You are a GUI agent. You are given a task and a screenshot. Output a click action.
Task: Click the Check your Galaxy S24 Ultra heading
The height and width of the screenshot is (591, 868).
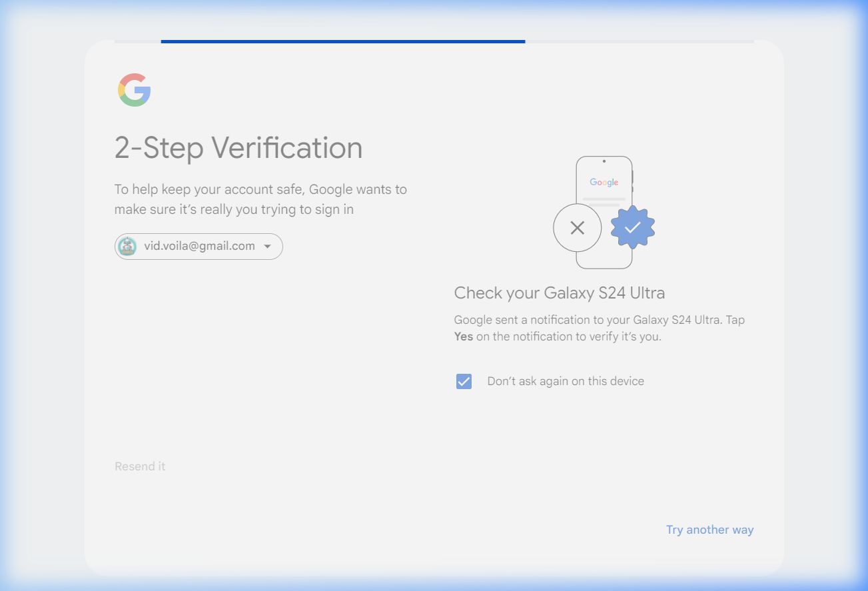pyautogui.click(x=559, y=293)
